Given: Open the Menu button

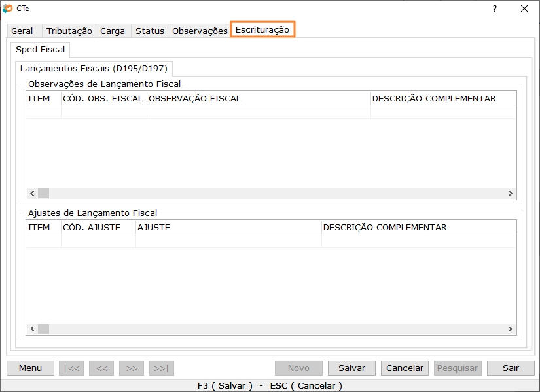Looking at the screenshot, I should coord(30,368).
